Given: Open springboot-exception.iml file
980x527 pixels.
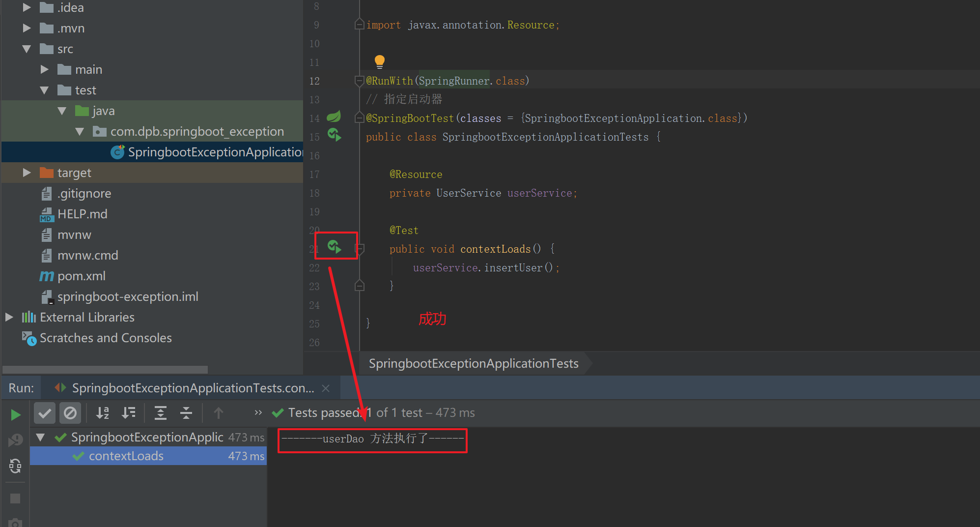Looking at the screenshot, I should coord(120,296).
